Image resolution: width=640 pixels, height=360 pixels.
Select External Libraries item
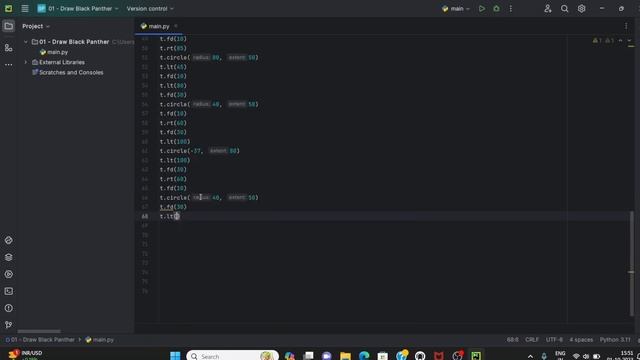tap(58, 62)
